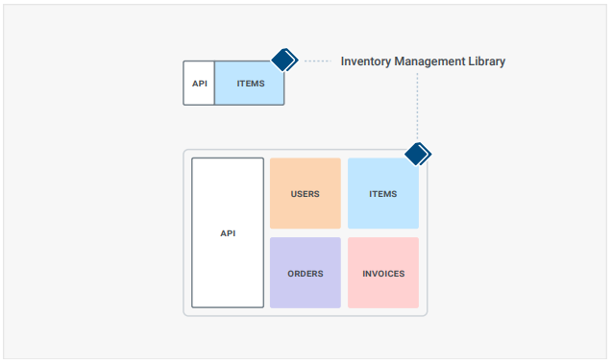Viewport: 612px width, 364px height.
Task: Select the small light-blue ITEMS box
Action: [x=250, y=84]
